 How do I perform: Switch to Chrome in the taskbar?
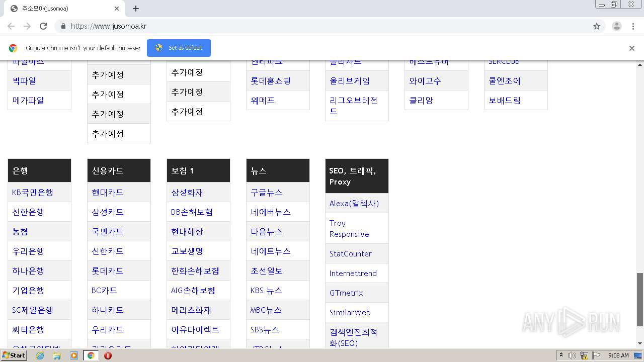pos(91,355)
